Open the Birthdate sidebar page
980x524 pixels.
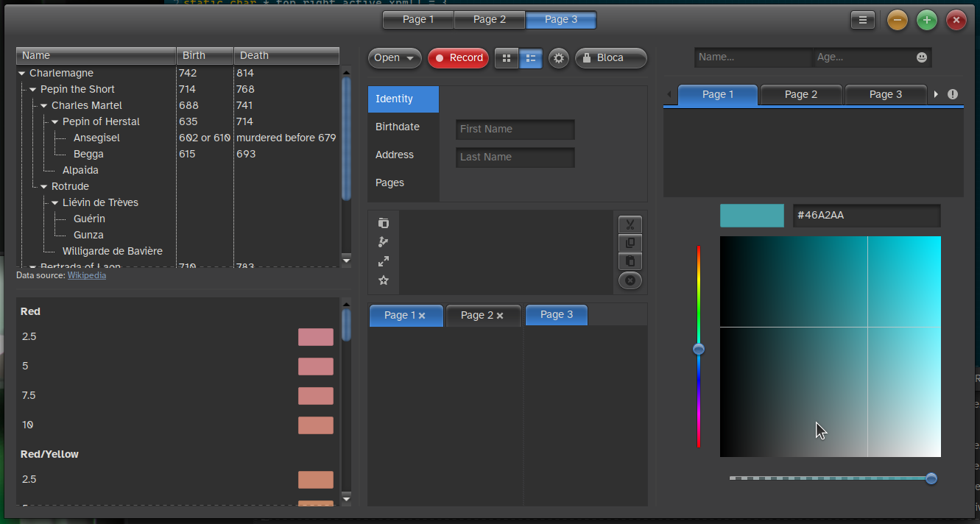[x=403, y=127]
